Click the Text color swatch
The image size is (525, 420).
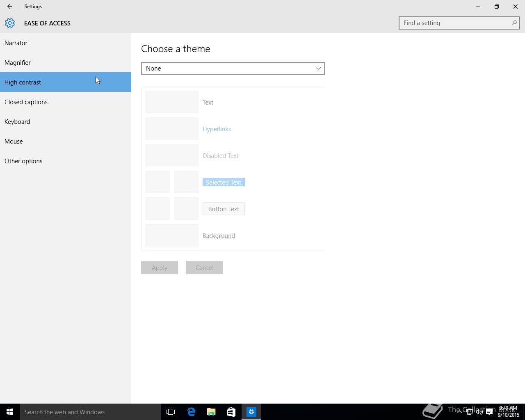pos(172,102)
